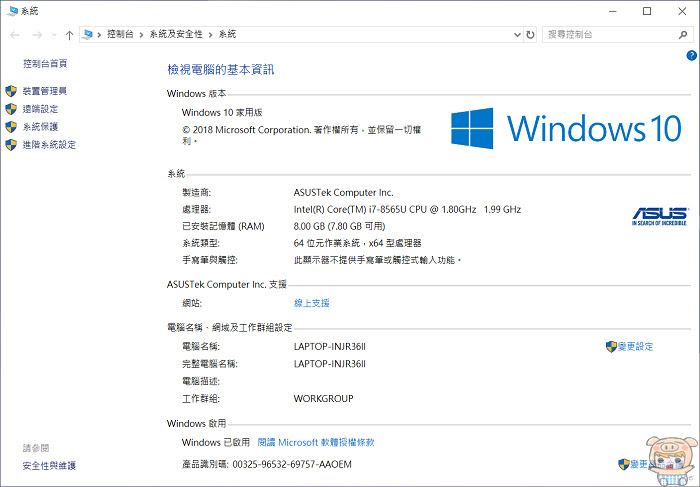The width and height of the screenshot is (700, 487).
Task: Open 系統保護 from the sidebar
Action: (x=41, y=127)
